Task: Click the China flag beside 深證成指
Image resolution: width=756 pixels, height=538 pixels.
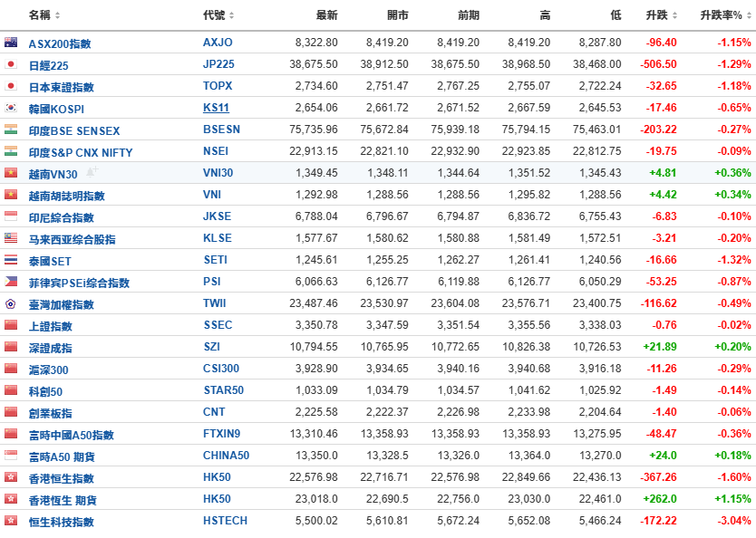Action: pyautogui.click(x=11, y=346)
